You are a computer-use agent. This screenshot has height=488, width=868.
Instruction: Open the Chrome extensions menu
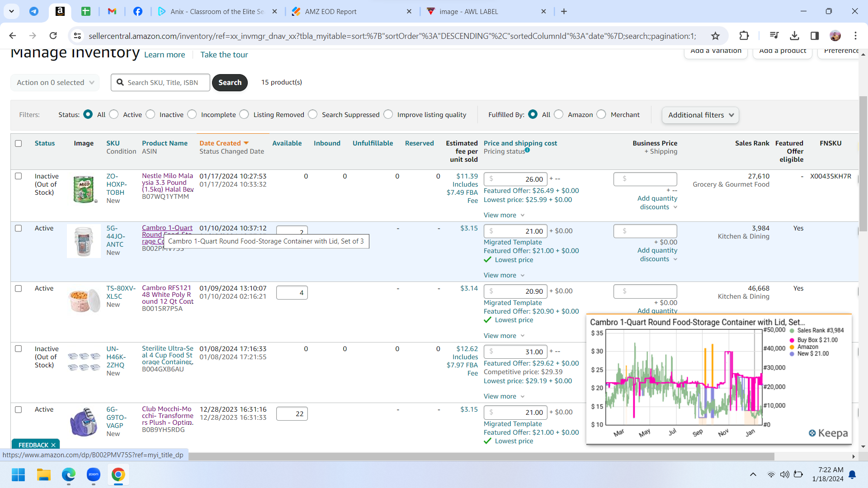pos(744,36)
